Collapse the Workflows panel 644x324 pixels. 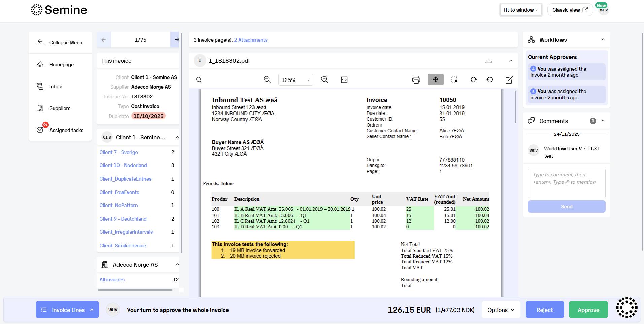point(603,40)
